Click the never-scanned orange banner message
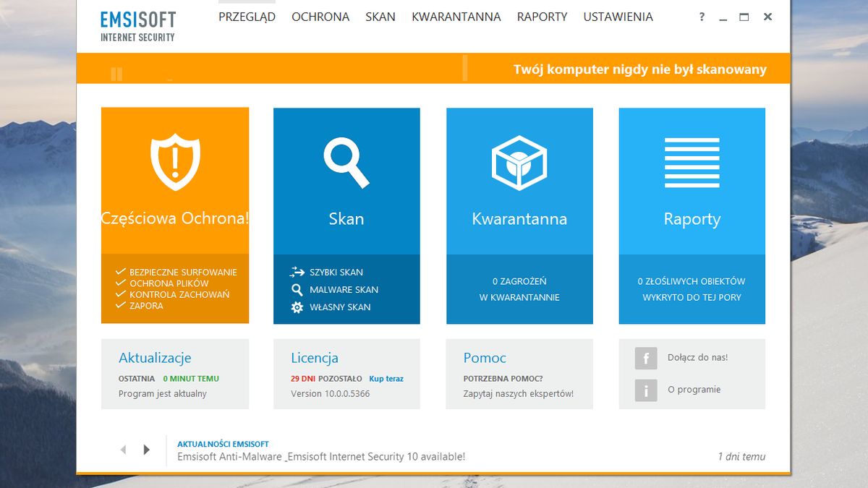The width and height of the screenshot is (868, 488). [640, 69]
